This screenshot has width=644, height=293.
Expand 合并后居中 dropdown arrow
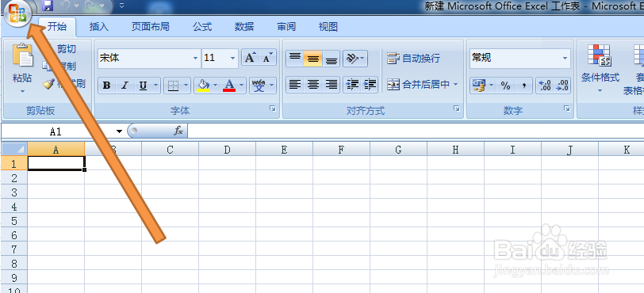pos(456,85)
